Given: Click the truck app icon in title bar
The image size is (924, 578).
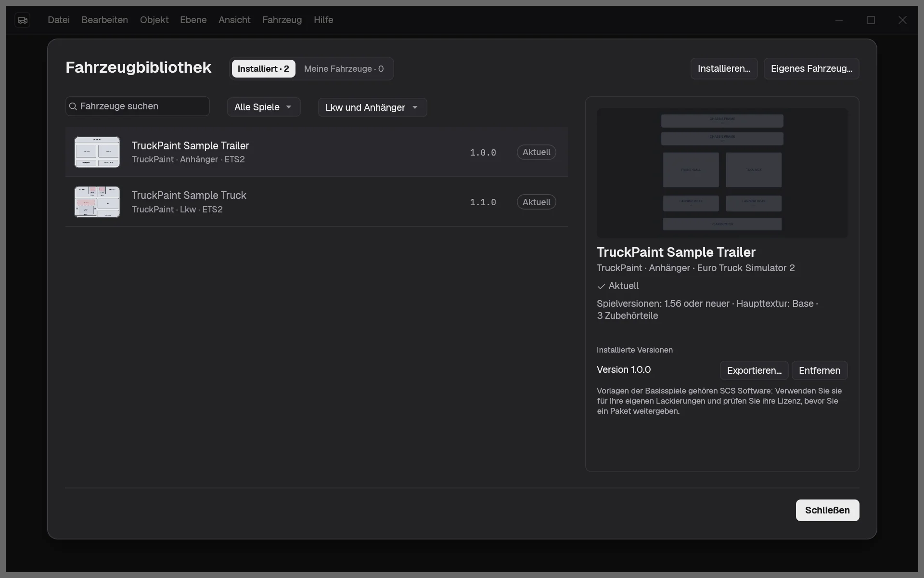Looking at the screenshot, I should pyautogui.click(x=23, y=20).
